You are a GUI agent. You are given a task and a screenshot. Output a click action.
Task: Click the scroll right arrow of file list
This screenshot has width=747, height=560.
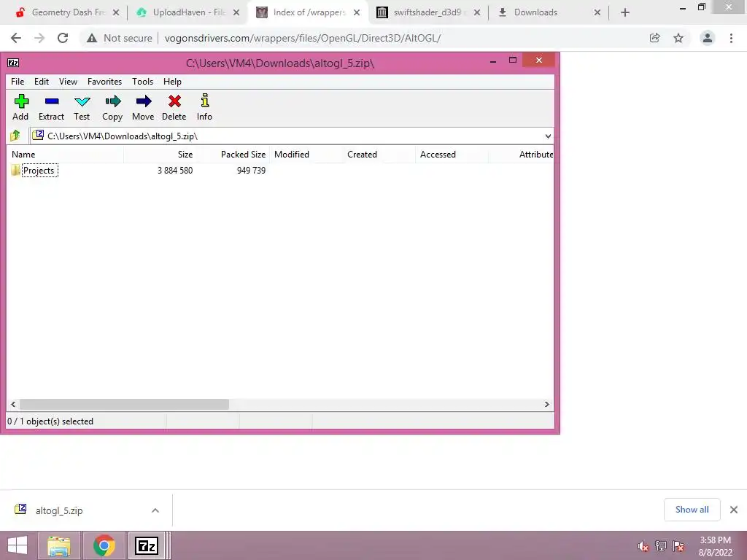click(547, 404)
